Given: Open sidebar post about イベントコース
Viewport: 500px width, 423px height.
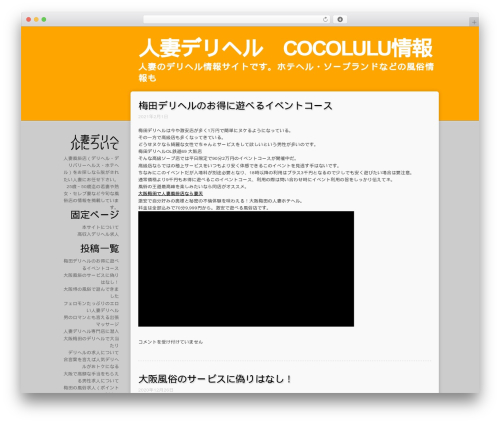Looking at the screenshot, I should click(91, 264).
